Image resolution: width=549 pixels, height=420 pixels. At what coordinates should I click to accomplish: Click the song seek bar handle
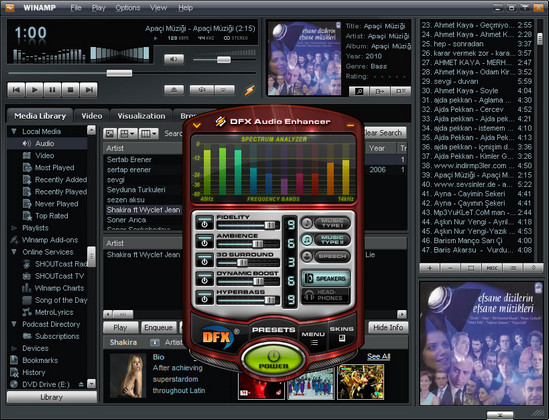tap(119, 73)
